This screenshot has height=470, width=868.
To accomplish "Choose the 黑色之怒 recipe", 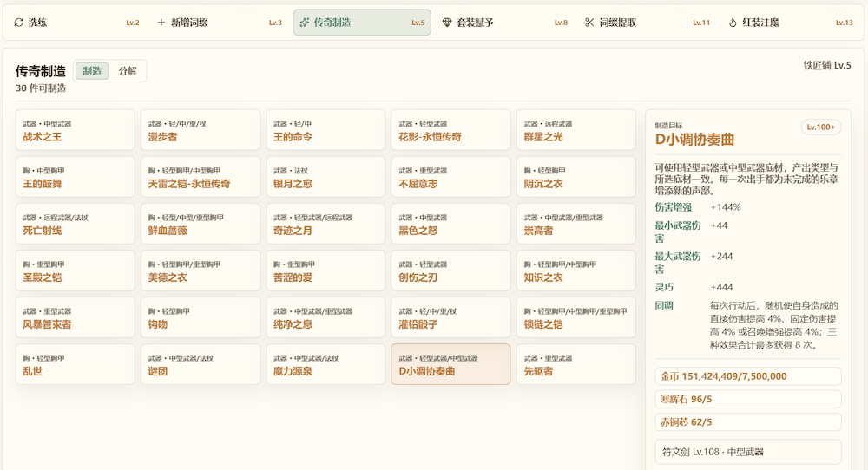I will coord(450,224).
